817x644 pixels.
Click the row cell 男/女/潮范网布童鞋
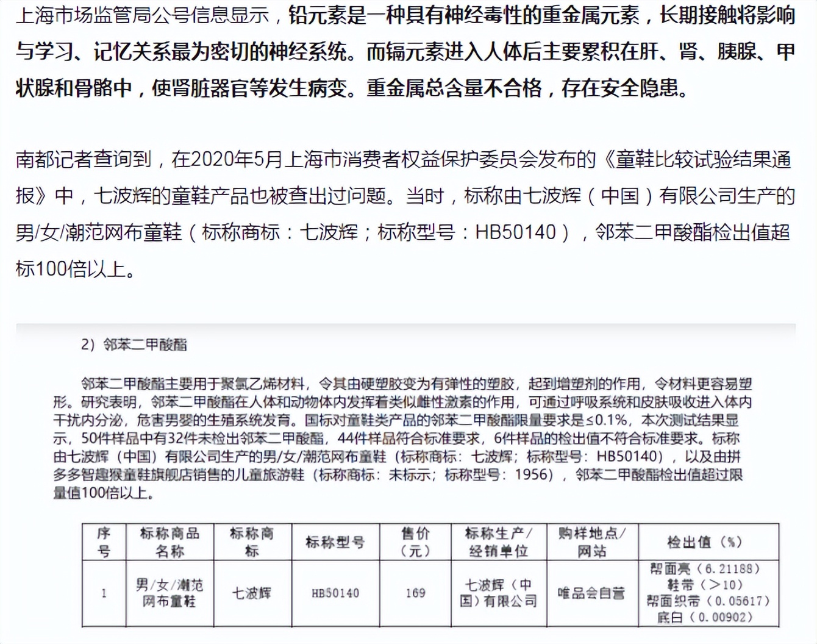click(169, 593)
